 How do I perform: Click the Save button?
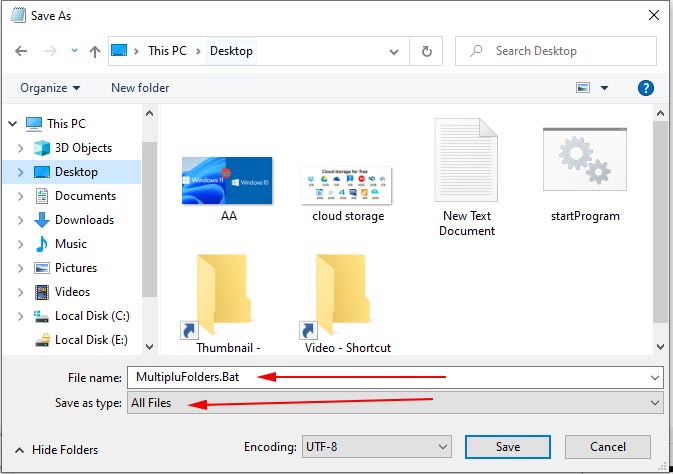[x=508, y=447]
